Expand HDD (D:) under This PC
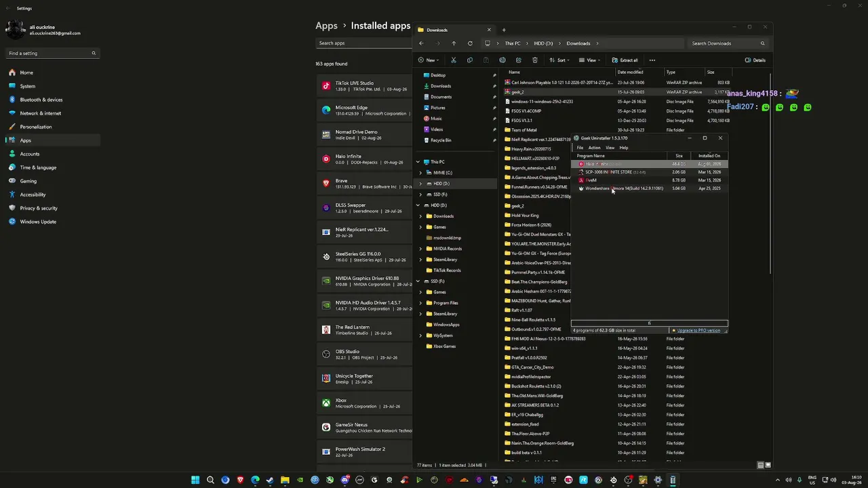The image size is (868, 488). pos(420,184)
